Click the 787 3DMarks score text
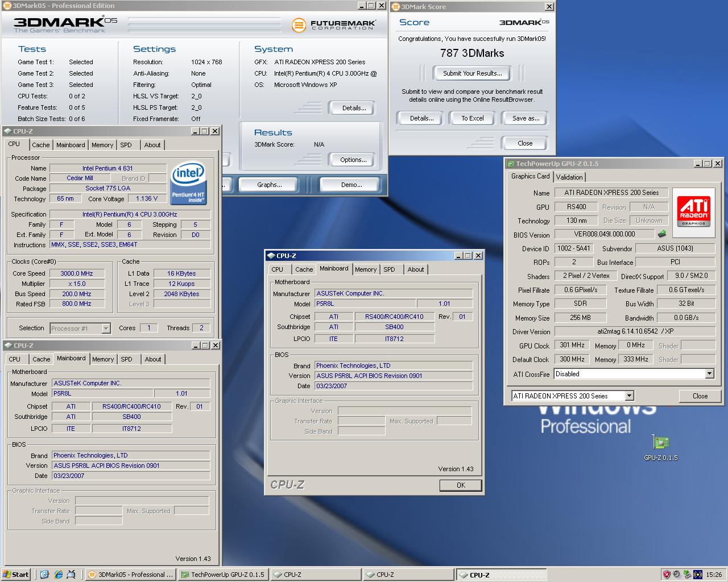The height and width of the screenshot is (582, 728). pos(472,53)
